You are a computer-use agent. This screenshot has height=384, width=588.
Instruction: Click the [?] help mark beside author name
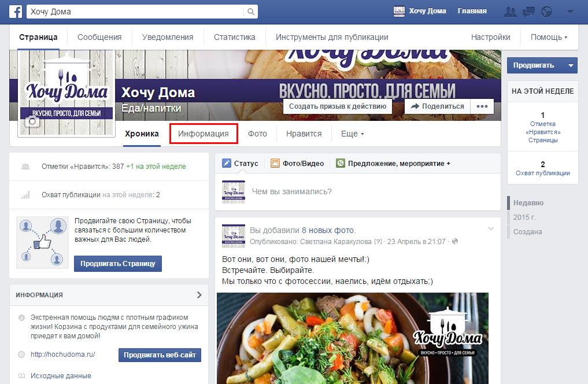pos(378,242)
